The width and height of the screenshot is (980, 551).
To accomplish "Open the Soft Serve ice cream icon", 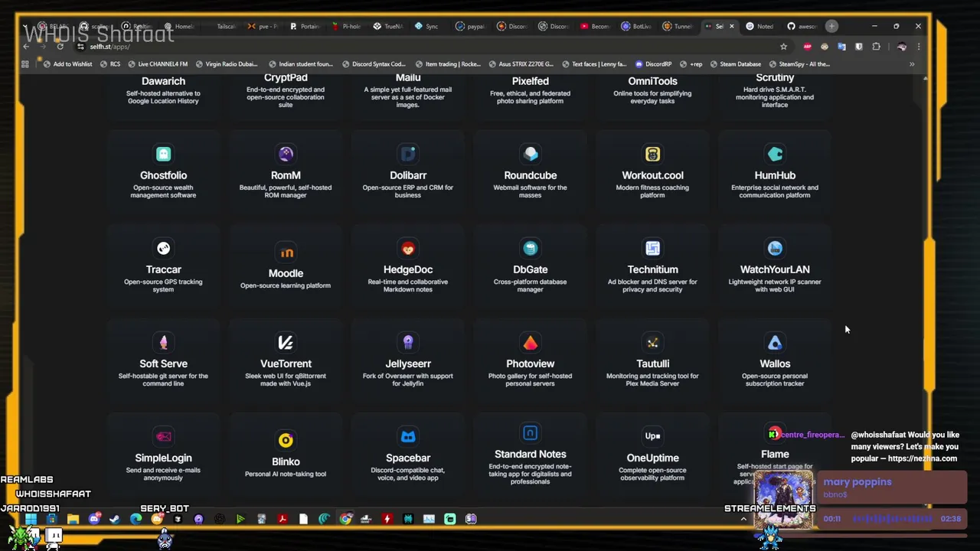I will (163, 342).
